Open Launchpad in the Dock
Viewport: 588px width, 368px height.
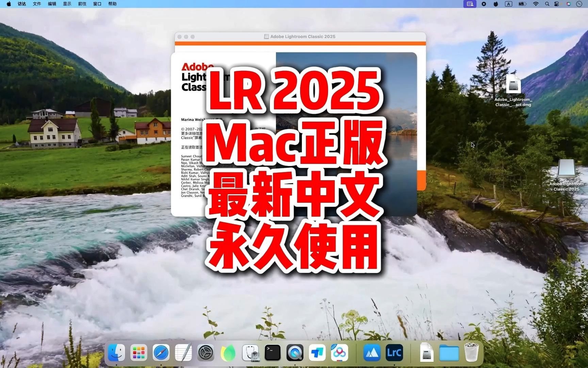pyautogui.click(x=138, y=353)
